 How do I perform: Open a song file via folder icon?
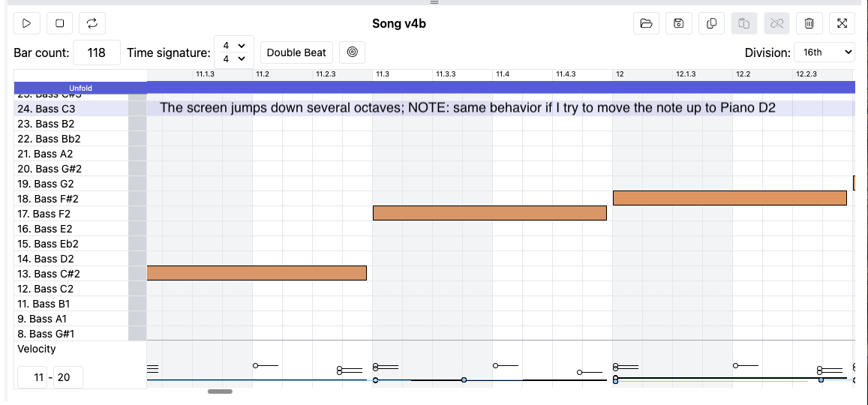(x=646, y=23)
